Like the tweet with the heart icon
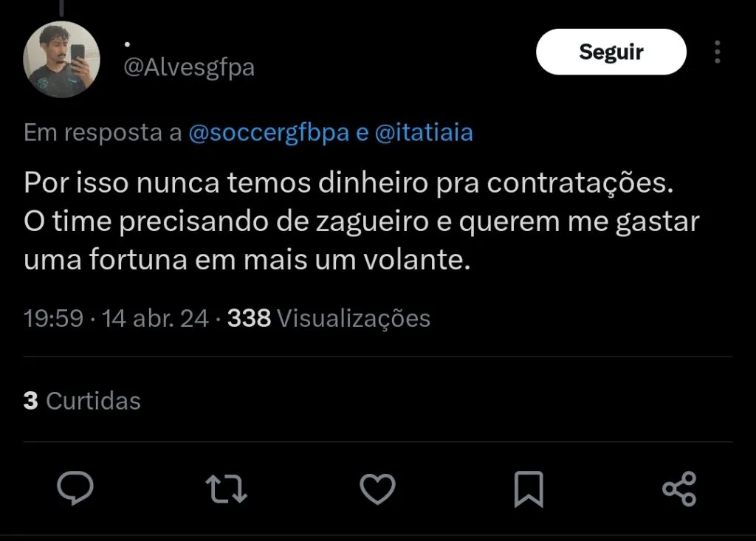The image size is (756, 541). pyautogui.click(x=377, y=489)
